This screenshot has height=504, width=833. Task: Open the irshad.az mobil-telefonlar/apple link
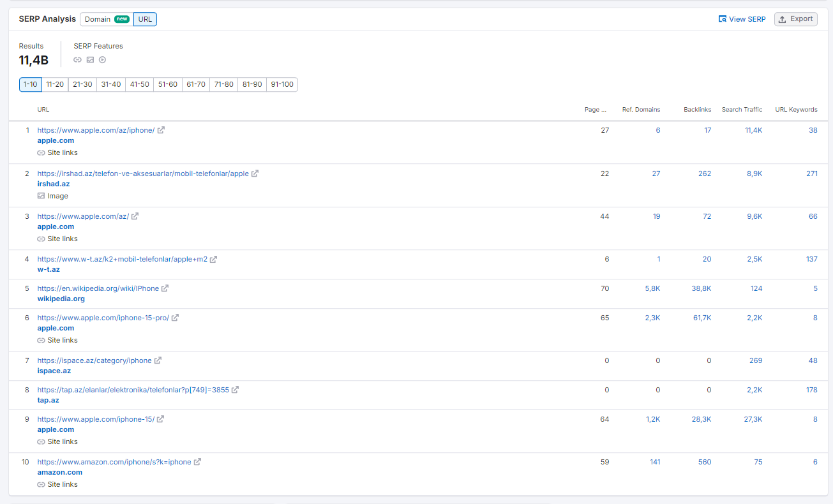tap(143, 174)
